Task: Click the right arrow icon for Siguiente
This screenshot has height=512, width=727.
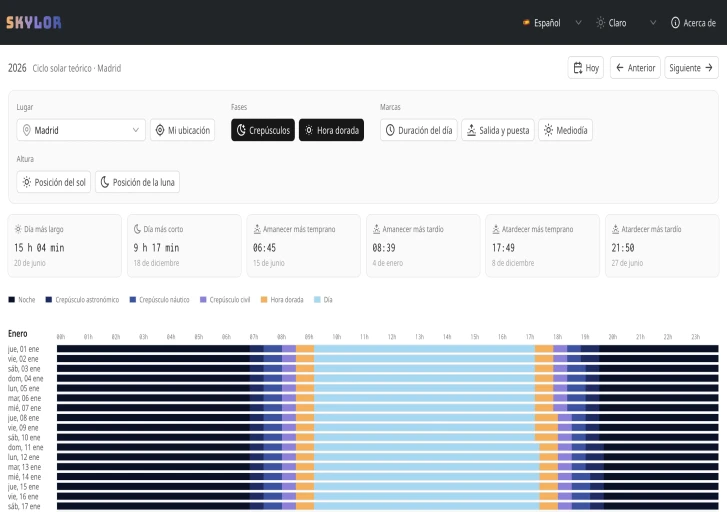Action: tap(709, 68)
